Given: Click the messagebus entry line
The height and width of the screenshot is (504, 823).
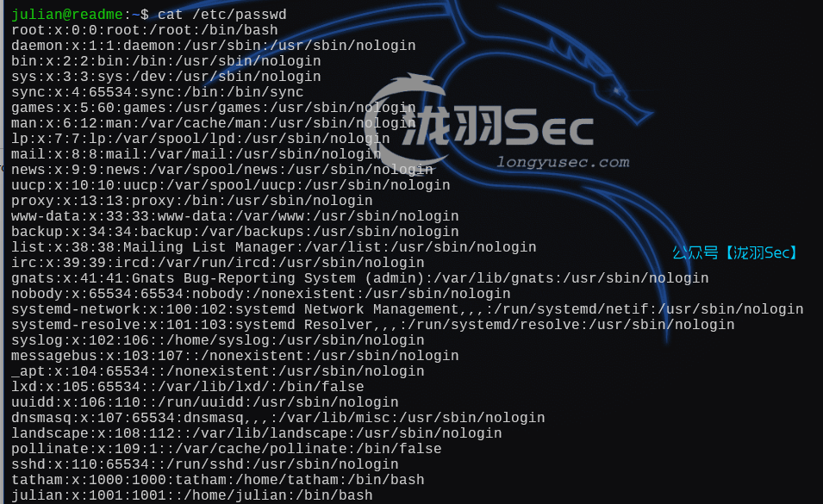Looking at the screenshot, I should click(x=235, y=356).
